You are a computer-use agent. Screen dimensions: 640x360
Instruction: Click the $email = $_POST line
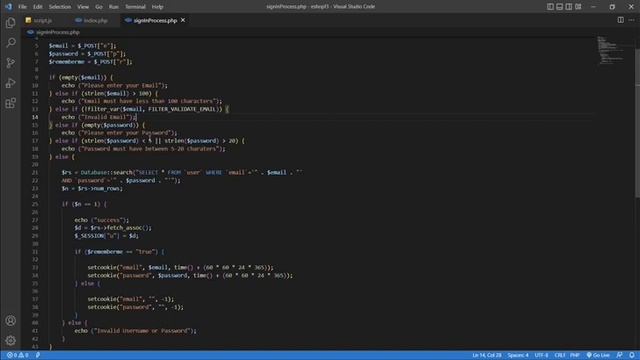click(x=82, y=46)
